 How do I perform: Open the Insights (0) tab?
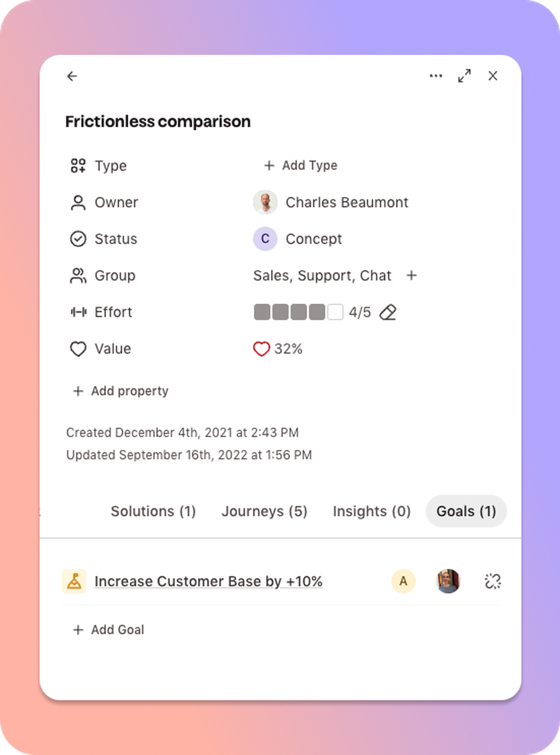372,511
